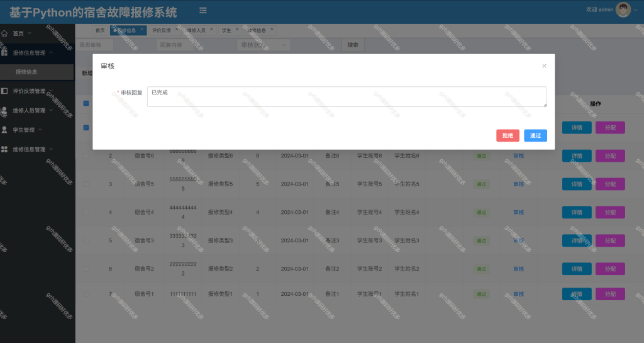Screen dimensions: 644x343
Task: Click the 评价反馈管理 sidebar icon
Action: (x=4, y=91)
